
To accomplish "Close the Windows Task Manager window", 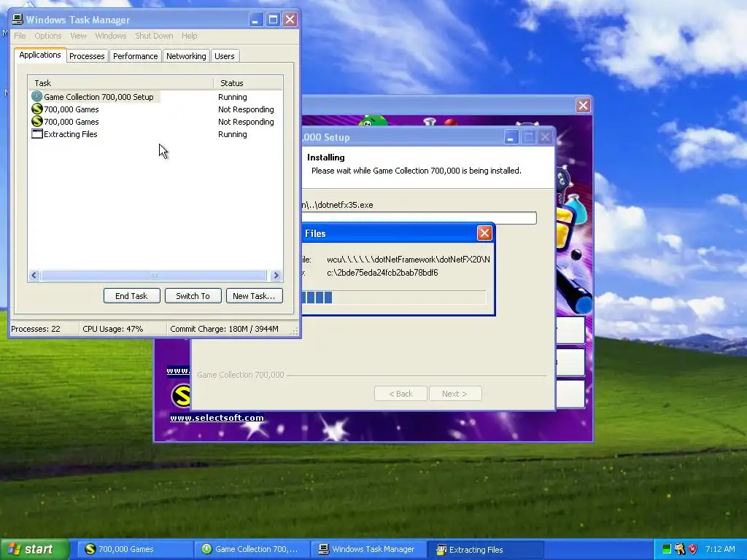I will (290, 20).
